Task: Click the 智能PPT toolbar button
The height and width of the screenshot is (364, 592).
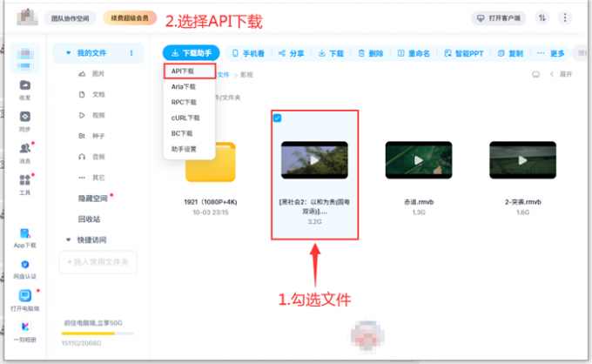Action: 464,54
